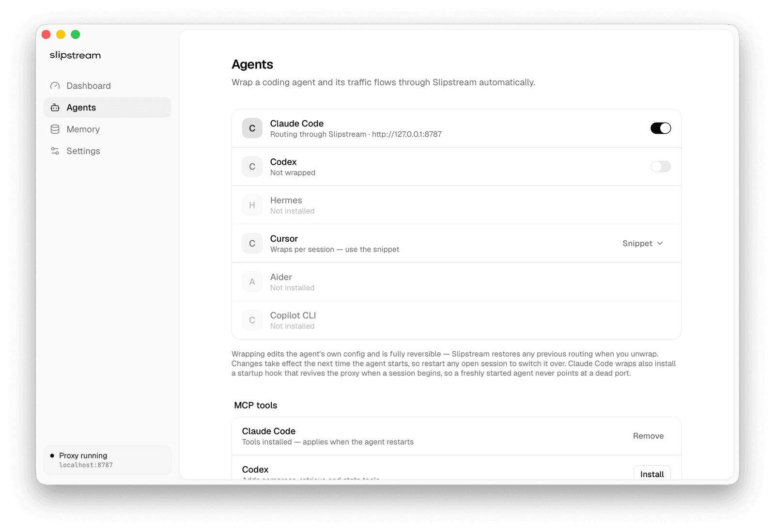775x532 pixels.
Task: Click the slipstream logo
Action: coord(75,55)
